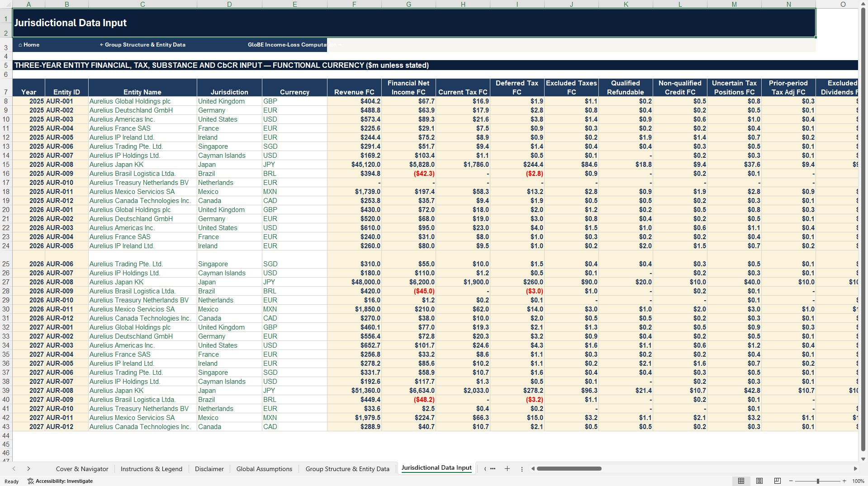Viewport: 868px width, 486px height.
Task: Click the three-year section heading row
Action: pos(435,65)
